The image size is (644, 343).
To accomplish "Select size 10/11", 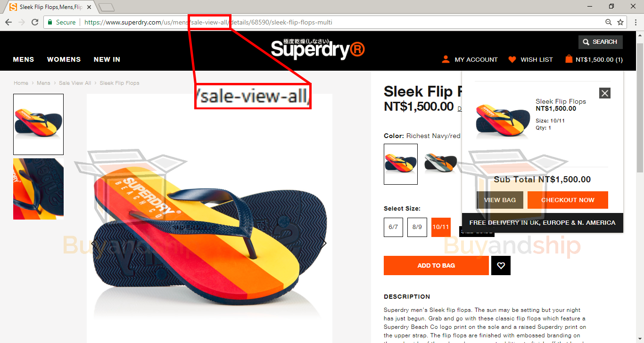I will [x=441, y=227].
